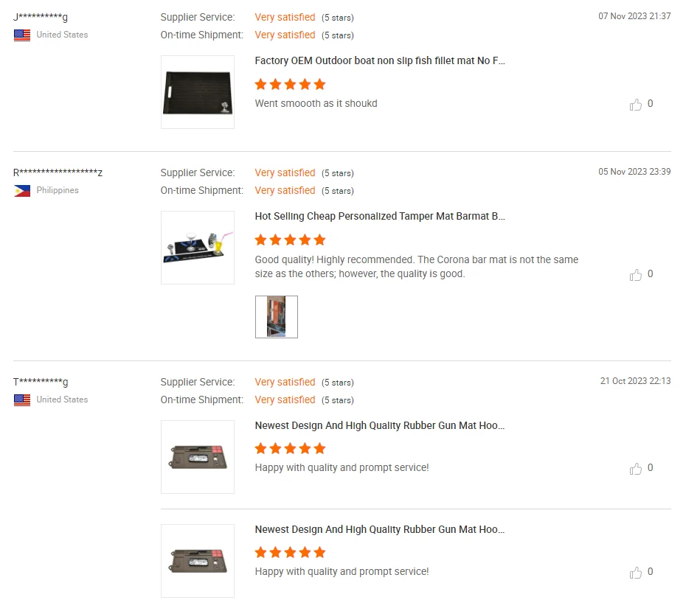This screenshot has height=600, width=700.
Task: Like the 'Went smoooth as it shoukd' review
Action: 636,105
